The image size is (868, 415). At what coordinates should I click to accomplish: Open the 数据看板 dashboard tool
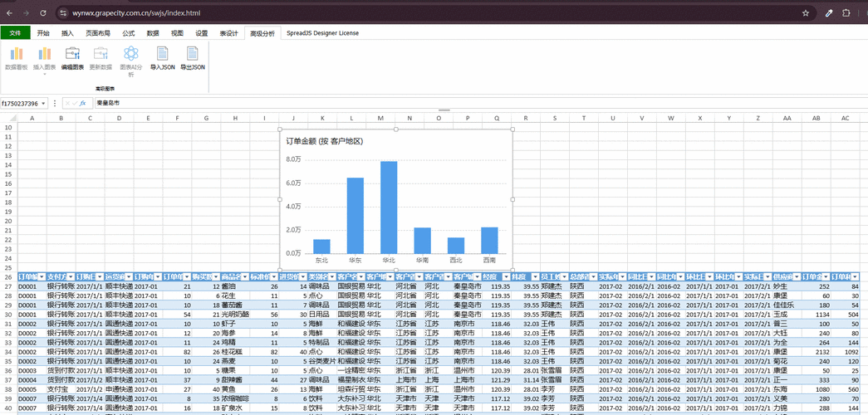tap(16, 59)
